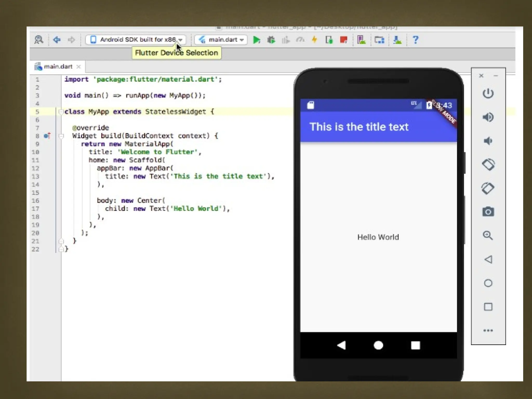This screenshot has height=399, width=532.
Task: Click the emulator power button
Action: tap(488, 94)
